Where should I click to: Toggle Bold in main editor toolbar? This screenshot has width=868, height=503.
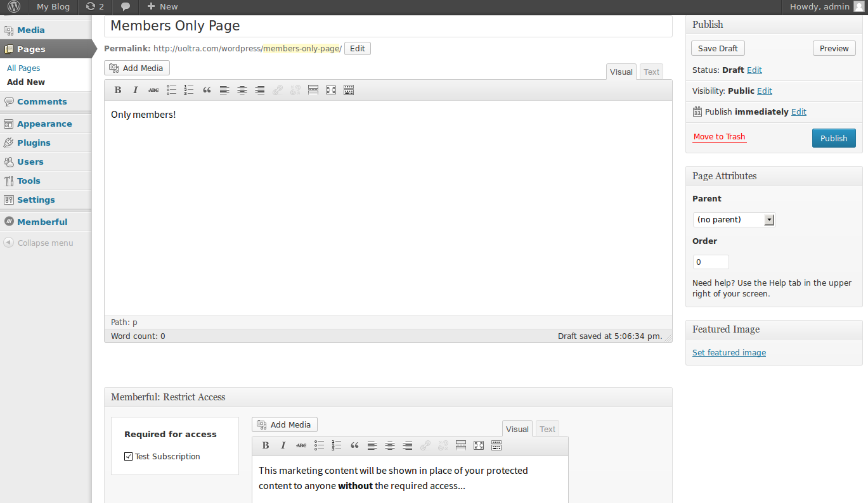pos(118,90)
